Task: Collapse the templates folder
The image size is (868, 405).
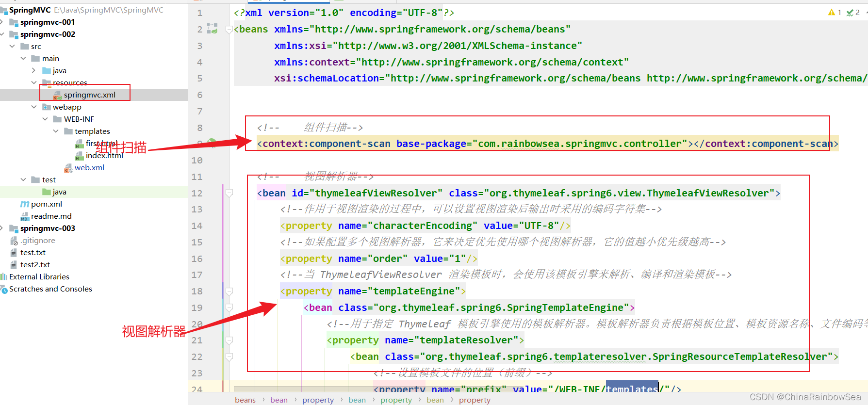Action: tap(56, 131)
